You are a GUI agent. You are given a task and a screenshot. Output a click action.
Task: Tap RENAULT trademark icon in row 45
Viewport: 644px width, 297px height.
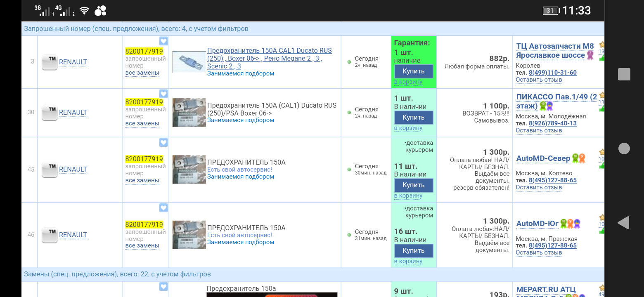50,170
